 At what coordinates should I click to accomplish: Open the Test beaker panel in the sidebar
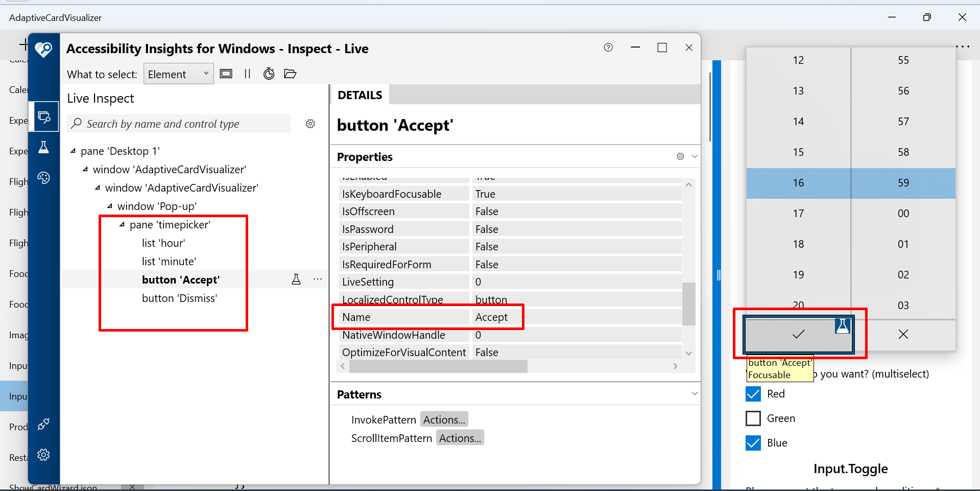pos(44,147)
